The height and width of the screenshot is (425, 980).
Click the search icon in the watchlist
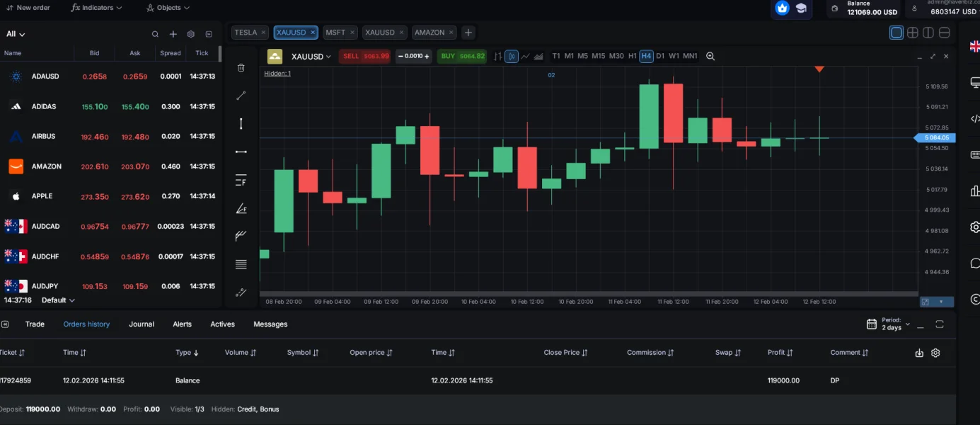(x=155, y=34)
